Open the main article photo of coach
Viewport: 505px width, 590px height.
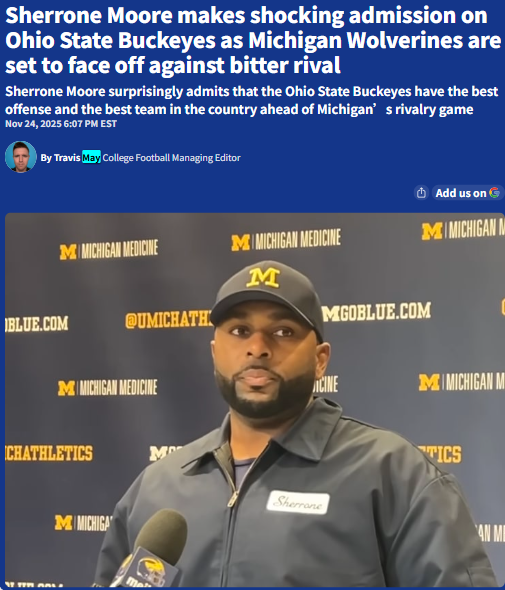254,400
